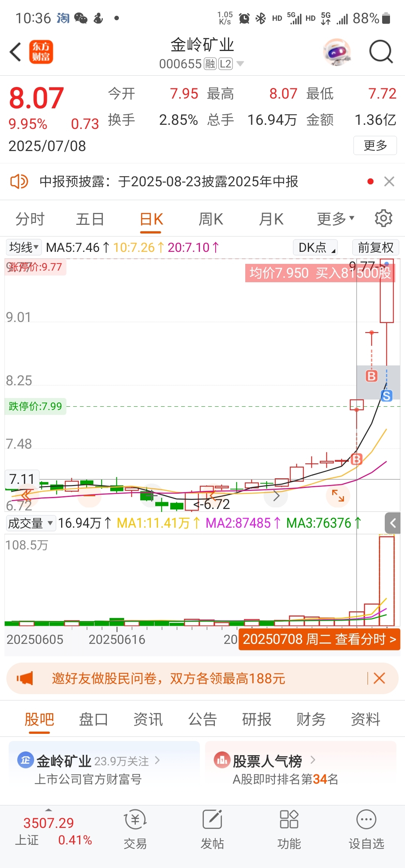Tap the stock name 金岭矿业 title
This screenshot has height=868, width=405.
pyautogui.click(x=202, y=45)
